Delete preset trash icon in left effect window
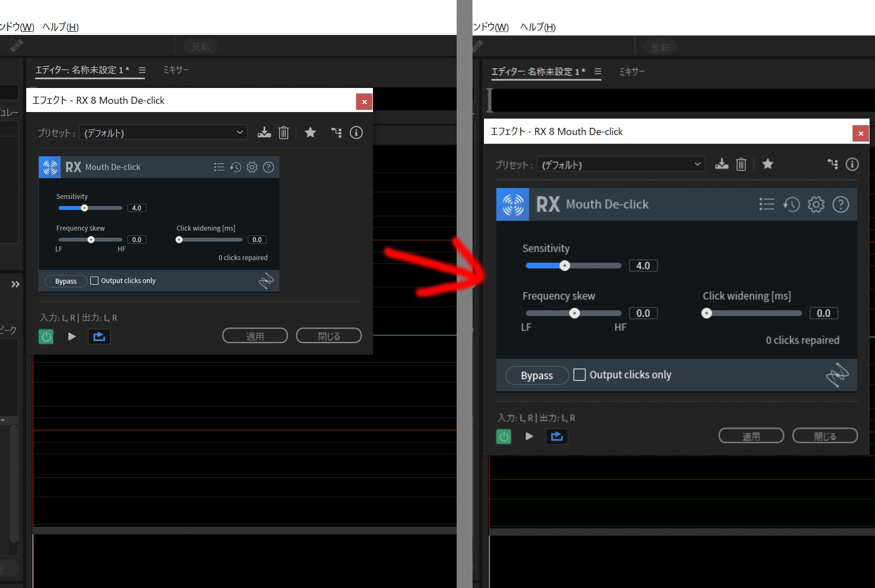875x588 pixels. coord(283,133)
